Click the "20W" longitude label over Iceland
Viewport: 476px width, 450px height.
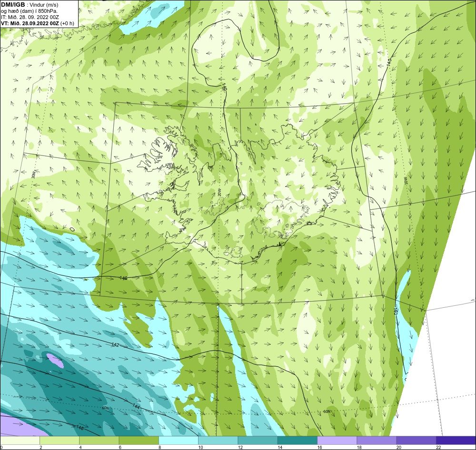point(219,192)
